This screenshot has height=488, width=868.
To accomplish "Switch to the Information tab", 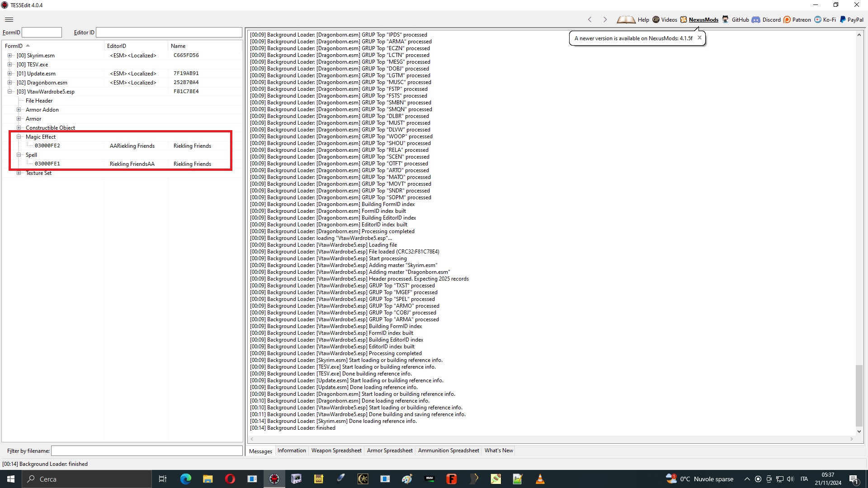I will click(x=292, y=450).
